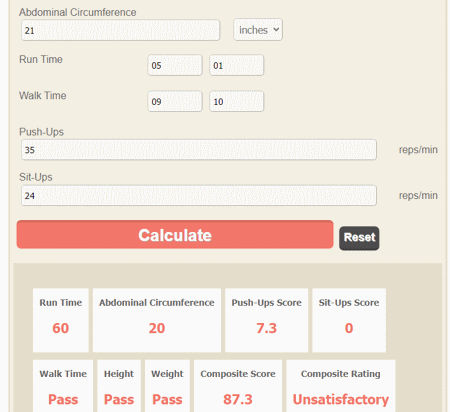Click the Reset button
Image resolution: width=450 pixels, height=412 pixels.
click(359, 238)
